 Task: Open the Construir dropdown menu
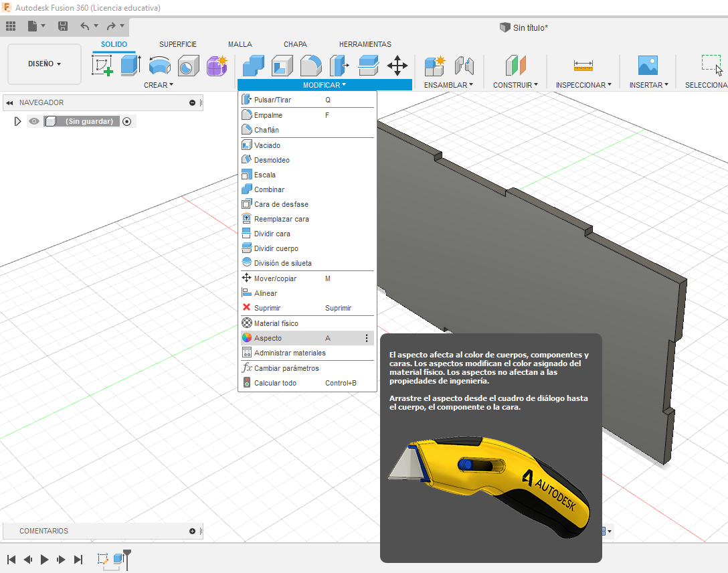(x=515, y=85)
